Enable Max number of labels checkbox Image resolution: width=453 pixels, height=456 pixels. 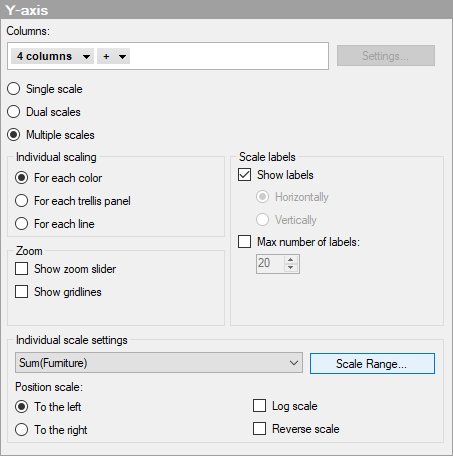(x=245, y=242)
